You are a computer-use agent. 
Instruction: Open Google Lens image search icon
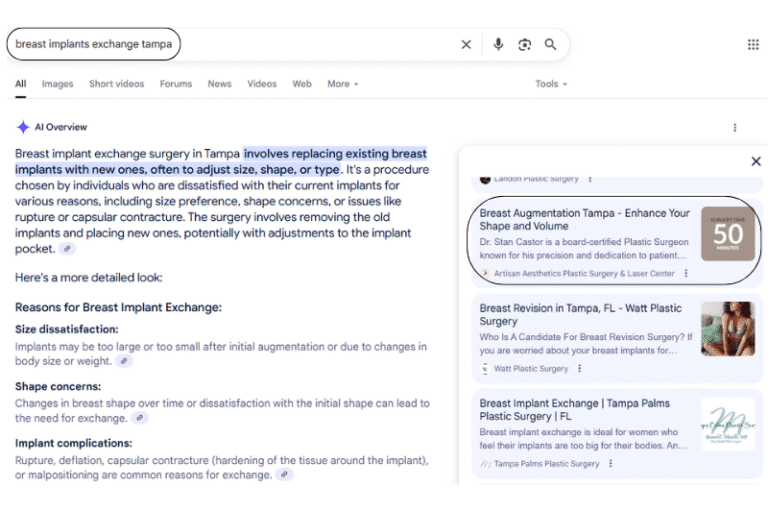pyautogui.click(x=525, y=45)
